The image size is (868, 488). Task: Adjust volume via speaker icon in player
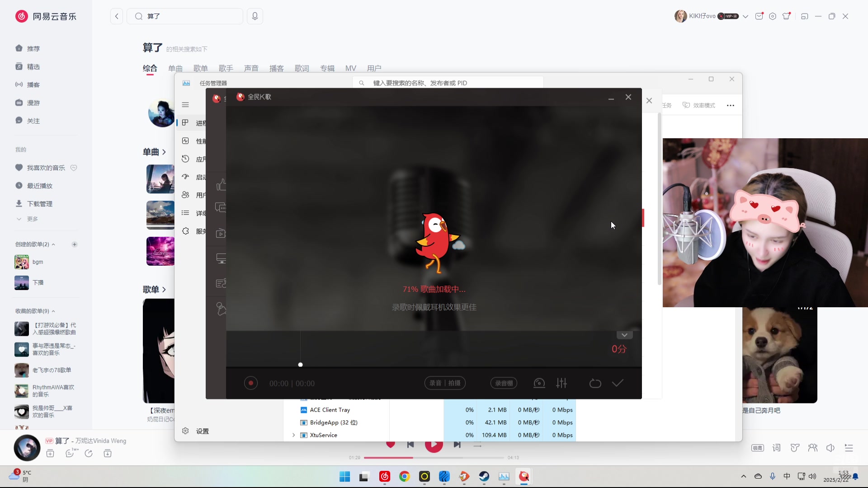pos(830,448)
